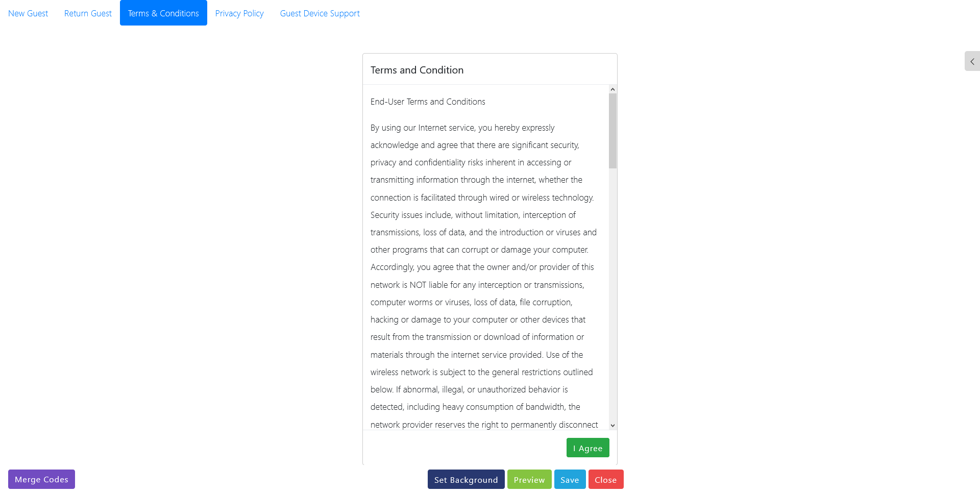Expand the collapsed side panel chevron
The height and width of the screenshot is (493, 980).
(x=972, y=61)
